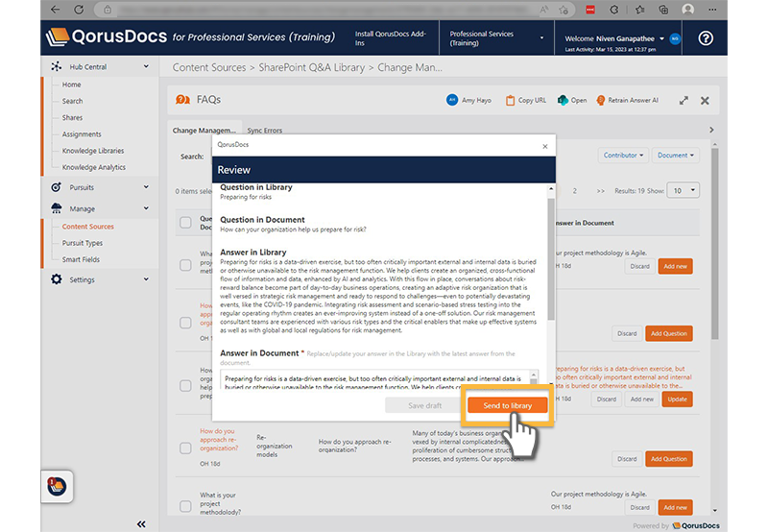Select Content Sources in sidebar
The width and height of the screenshot is (768, 532).
coord(88,227)
